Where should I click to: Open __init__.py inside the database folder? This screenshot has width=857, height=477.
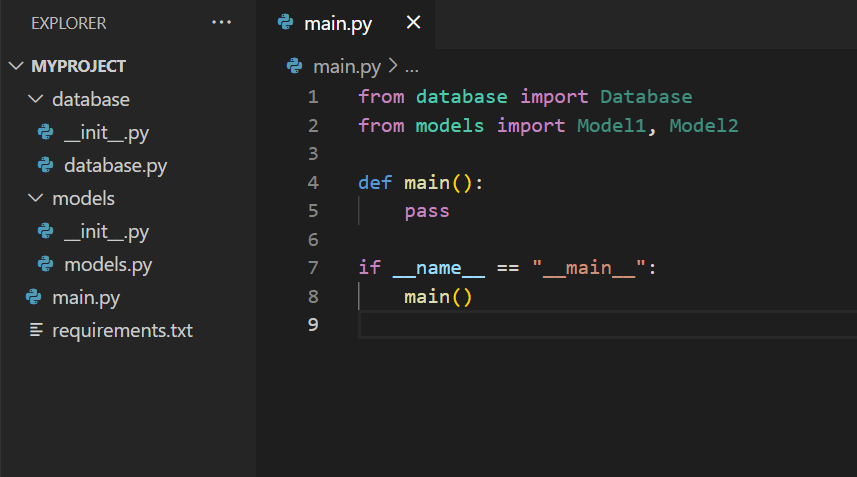pyautogui.click(x=106, y=132)
